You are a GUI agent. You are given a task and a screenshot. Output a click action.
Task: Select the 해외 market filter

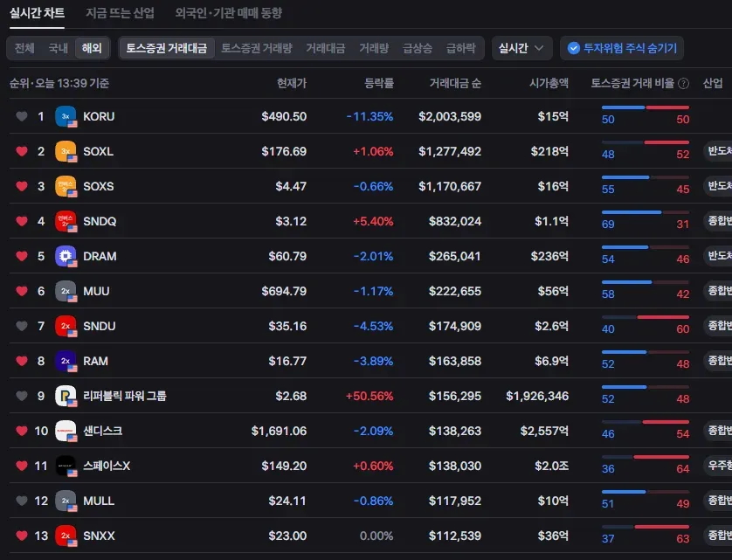92,48
